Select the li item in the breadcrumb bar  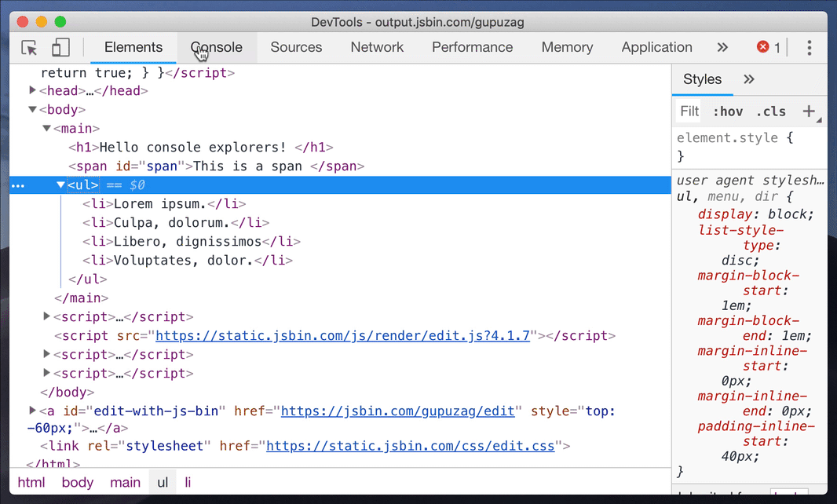pyautogui.click(x=188, y=482)
